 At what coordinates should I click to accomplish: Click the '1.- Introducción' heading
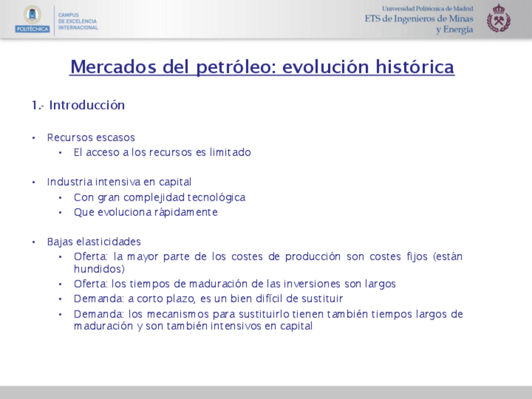click(x=78, y=105)
